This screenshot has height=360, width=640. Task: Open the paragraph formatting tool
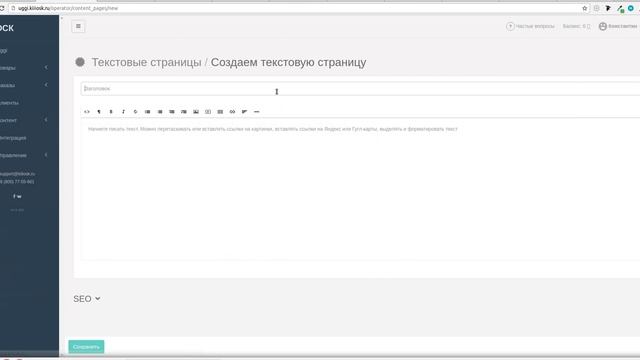coord(99,112)
